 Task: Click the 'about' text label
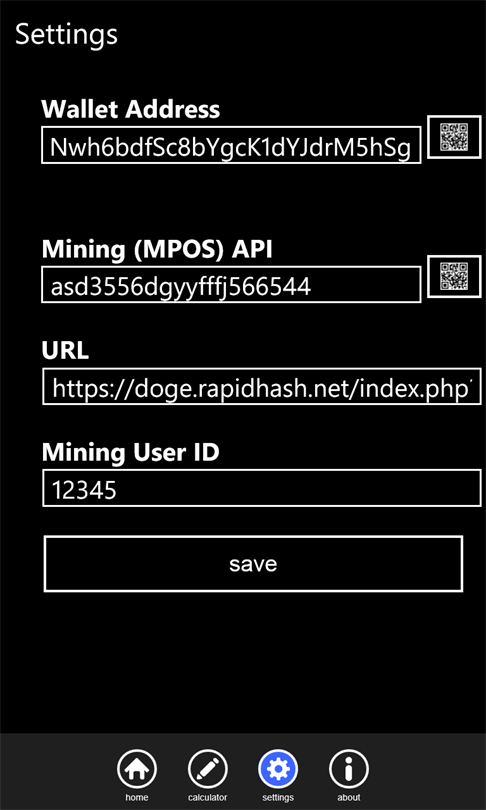click(x=349, y=798)
